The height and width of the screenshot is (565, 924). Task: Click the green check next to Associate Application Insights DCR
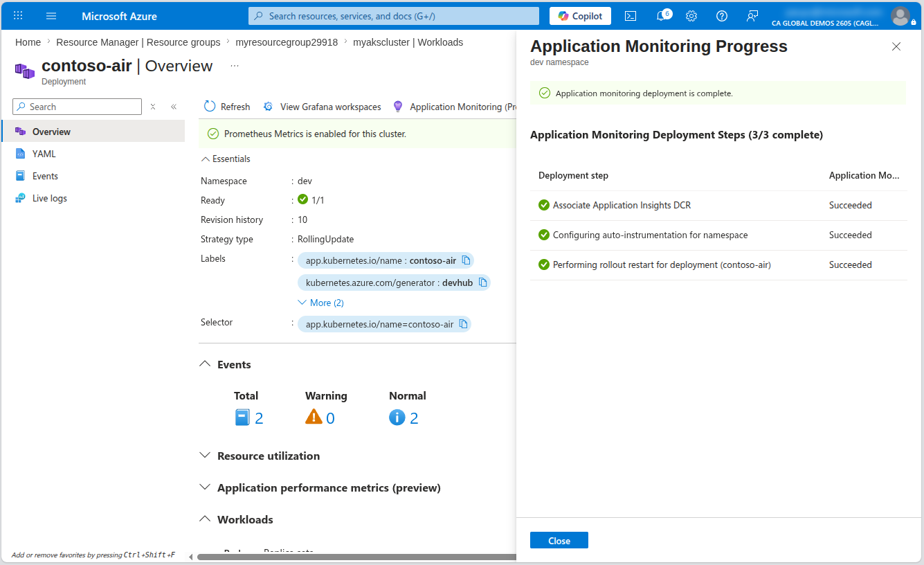544,205
